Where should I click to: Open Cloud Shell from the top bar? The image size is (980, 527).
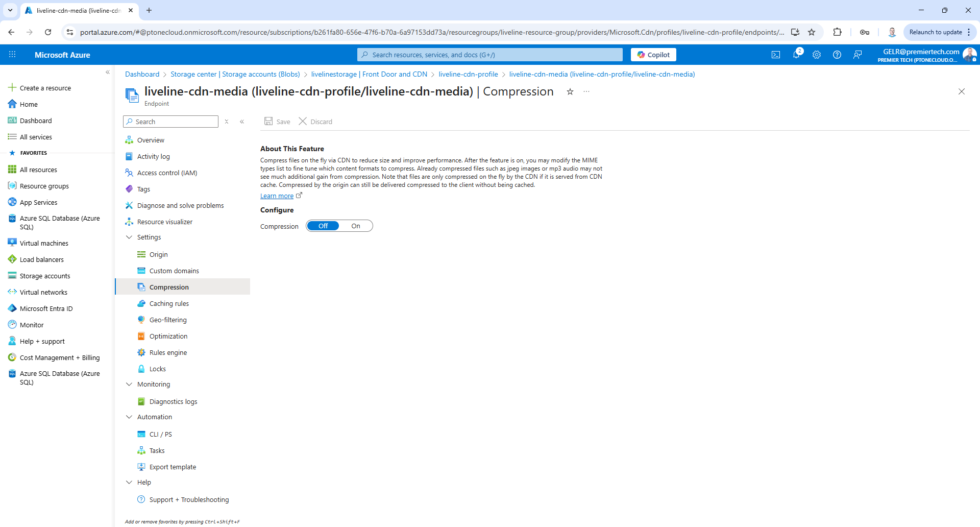[776, 55]
